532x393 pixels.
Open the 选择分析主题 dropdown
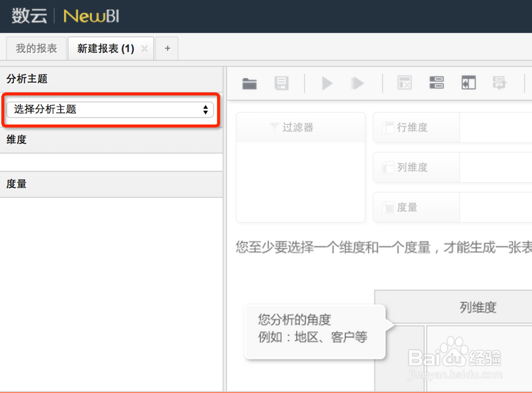pyautogui.click(x=110, y=109)
